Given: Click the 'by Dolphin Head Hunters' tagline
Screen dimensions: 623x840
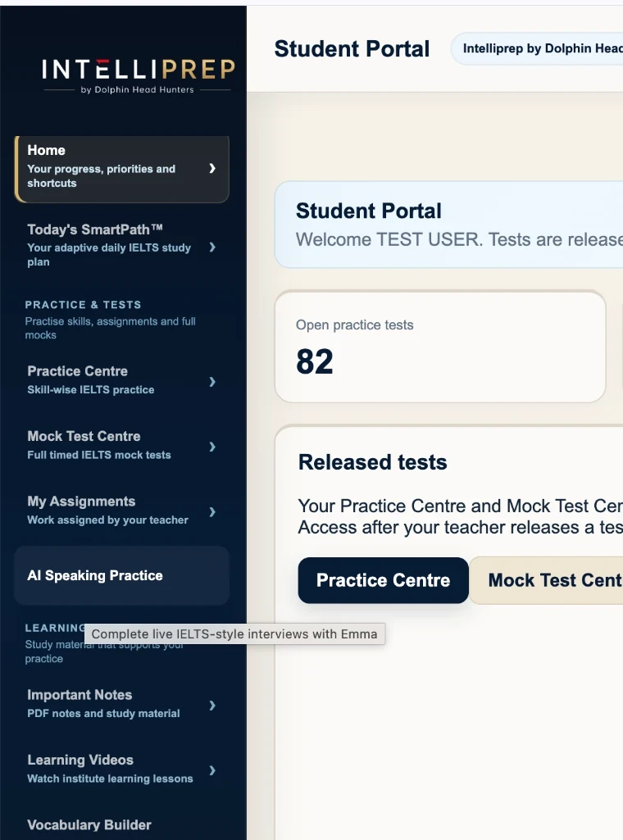Looking at the screenshot, I should coord(137,89).
